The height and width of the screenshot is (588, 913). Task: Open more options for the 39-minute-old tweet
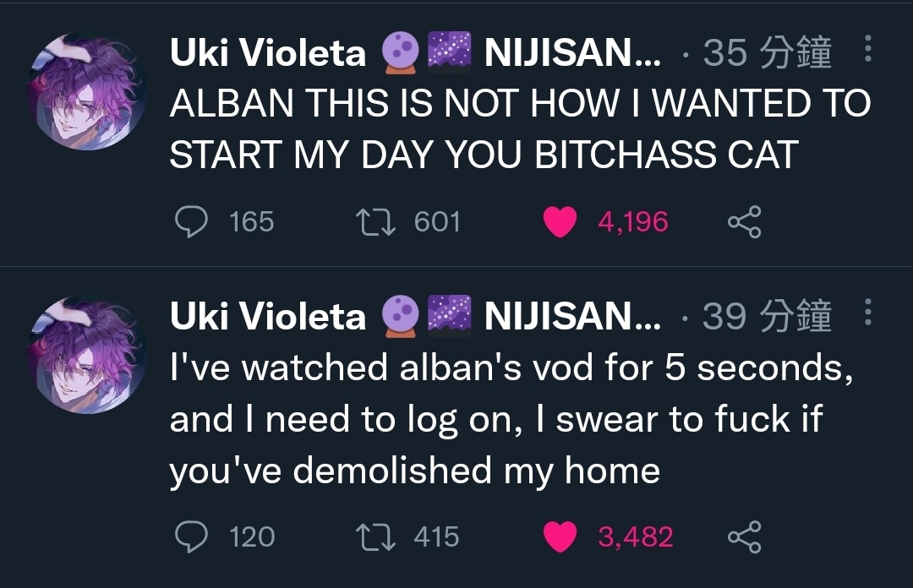(867, 312)
